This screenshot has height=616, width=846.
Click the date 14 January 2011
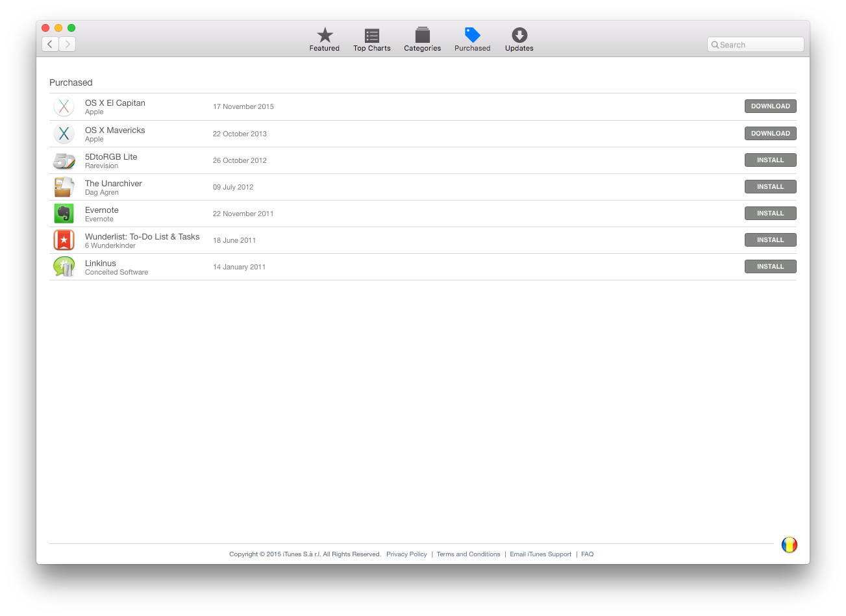239,267
